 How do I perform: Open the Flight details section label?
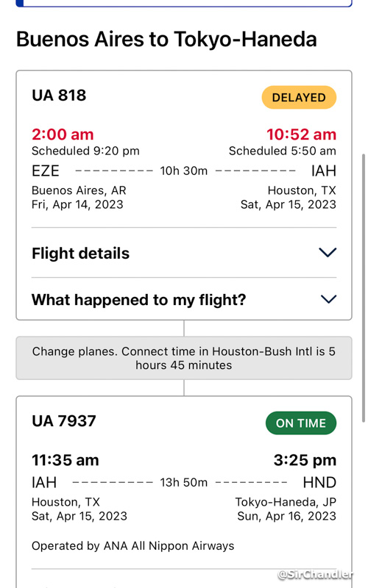[80, 254]
